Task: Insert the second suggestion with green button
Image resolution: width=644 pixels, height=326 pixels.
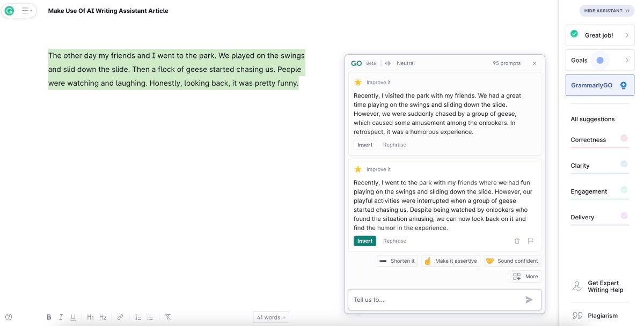Action: [x=365, y=241]
